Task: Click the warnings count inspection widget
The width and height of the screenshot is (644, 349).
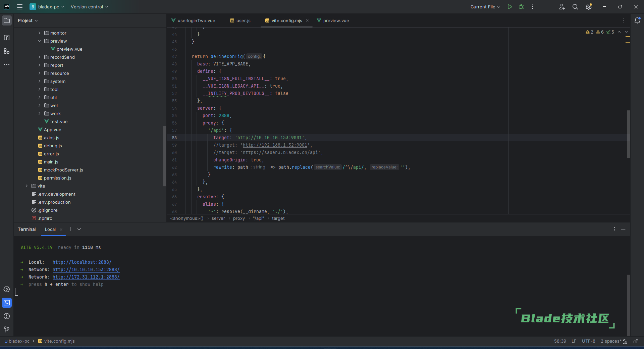Action: pyautogui.click(x=600, y=32)
